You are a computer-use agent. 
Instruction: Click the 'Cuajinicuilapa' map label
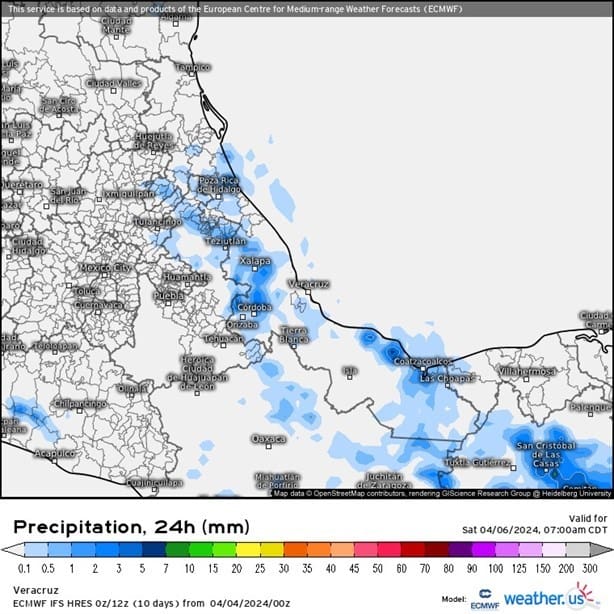coord(155,483)
